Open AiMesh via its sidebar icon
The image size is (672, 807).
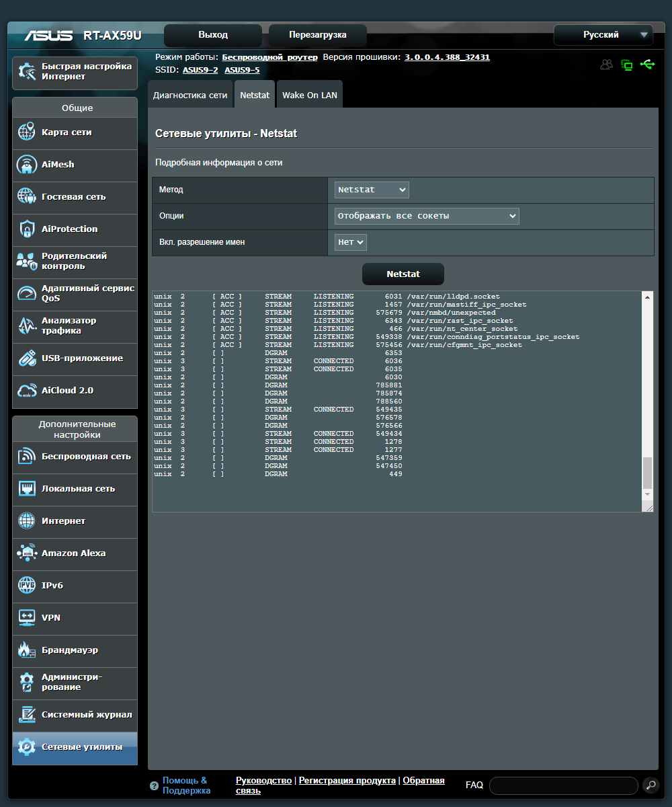point(26,164)
